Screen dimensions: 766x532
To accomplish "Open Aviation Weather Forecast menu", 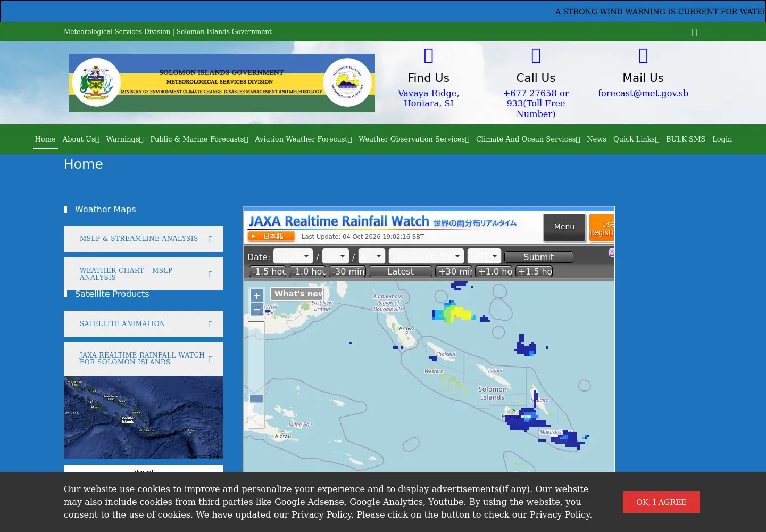I will tap(303, 139).
